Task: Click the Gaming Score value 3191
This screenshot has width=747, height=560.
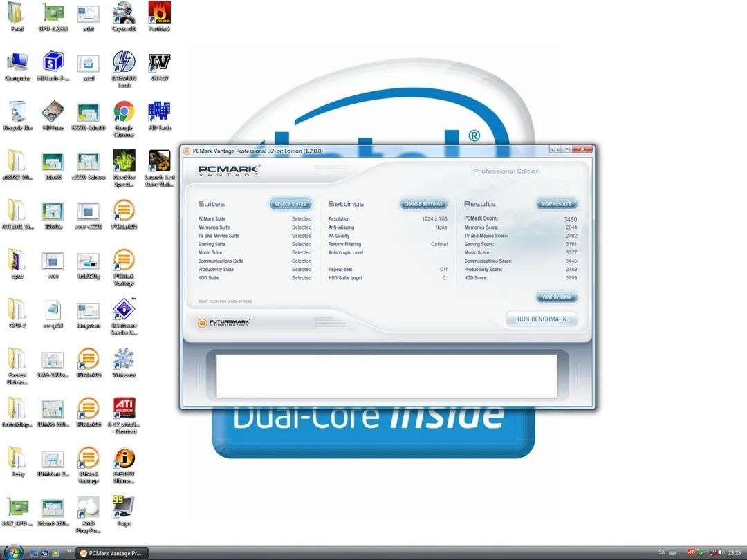Action: [x=571, y=244]
